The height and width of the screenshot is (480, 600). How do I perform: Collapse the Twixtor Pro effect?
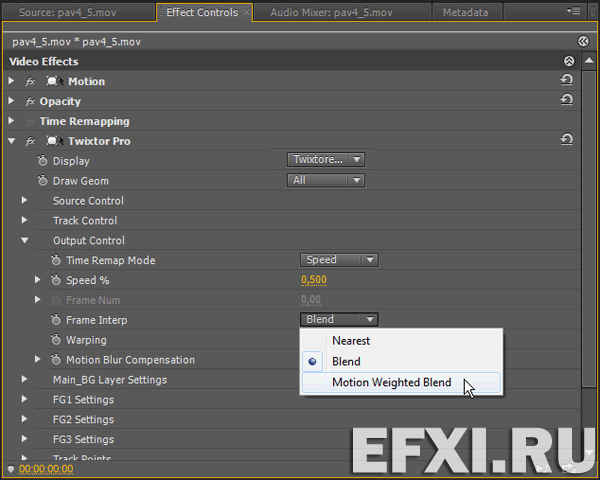click(11, 141)
